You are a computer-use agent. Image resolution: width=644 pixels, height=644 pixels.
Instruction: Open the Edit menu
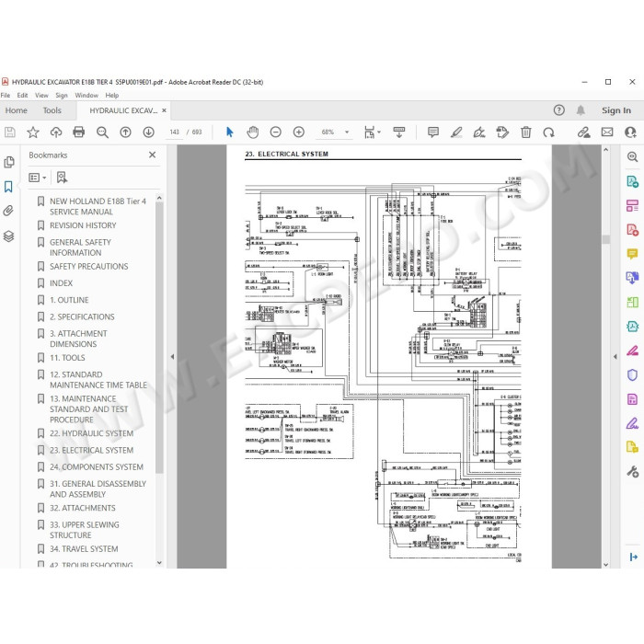(22, 96)
